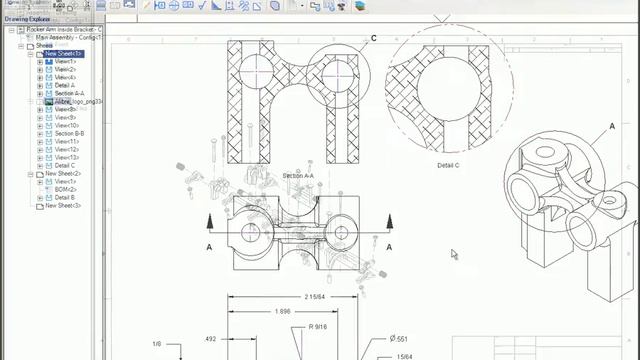Viewport: 640px width, 360px height.
Task: Select View<8> in the tree
Action: tap(65, 109)
